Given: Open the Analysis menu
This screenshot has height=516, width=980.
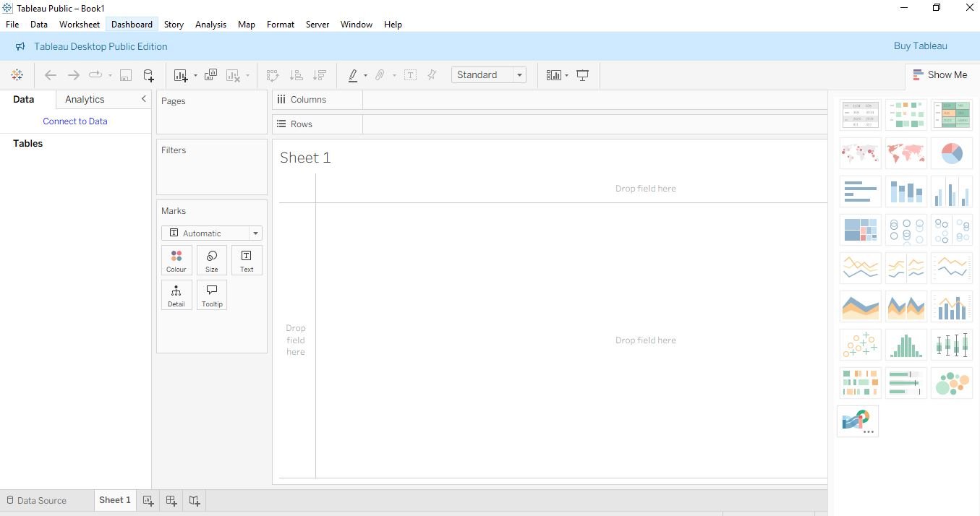Looking at the screenshot, I should 210,25.
